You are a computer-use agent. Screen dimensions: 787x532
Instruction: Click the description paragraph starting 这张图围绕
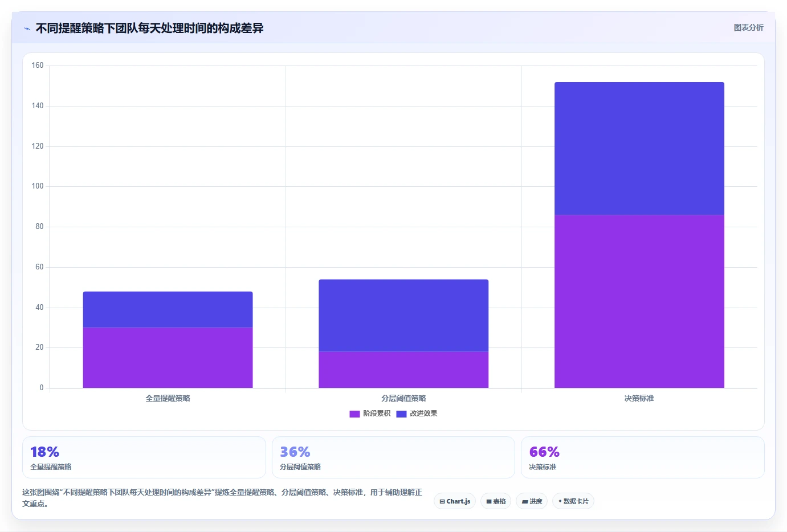coord(222,498)
